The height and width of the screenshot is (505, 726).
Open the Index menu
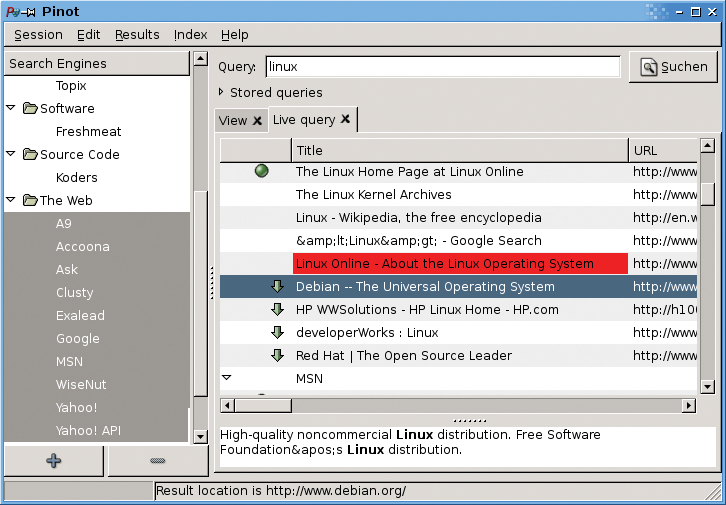coord(190,35)
